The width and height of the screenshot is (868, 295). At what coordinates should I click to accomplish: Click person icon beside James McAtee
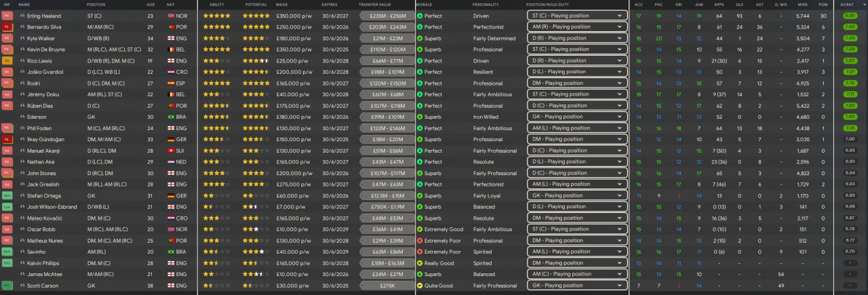click(22, 274)
